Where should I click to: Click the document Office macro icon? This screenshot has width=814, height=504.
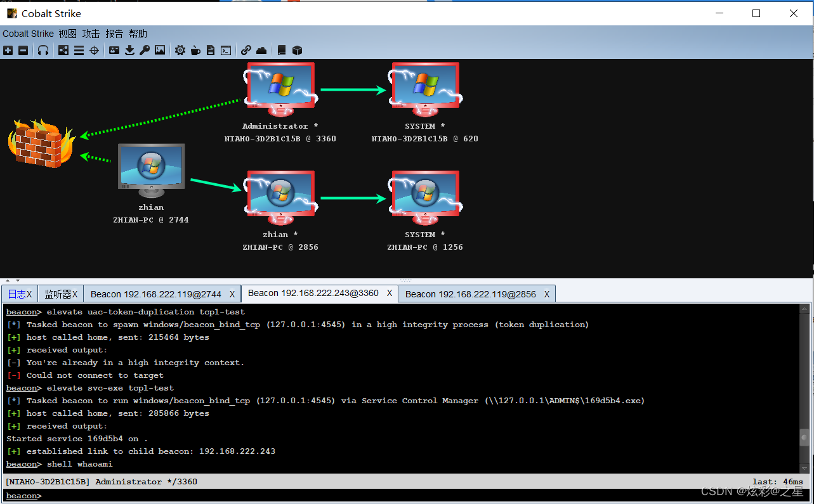coord(211,50)
